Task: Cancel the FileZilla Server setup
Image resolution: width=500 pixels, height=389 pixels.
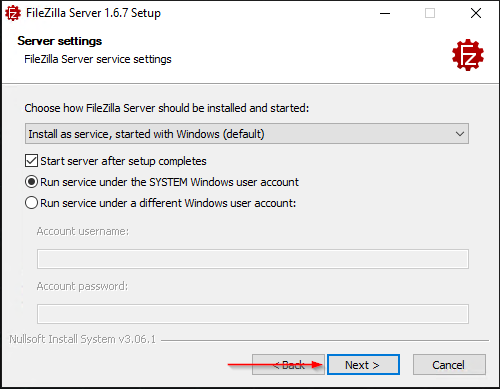Action: click(449, 365)
